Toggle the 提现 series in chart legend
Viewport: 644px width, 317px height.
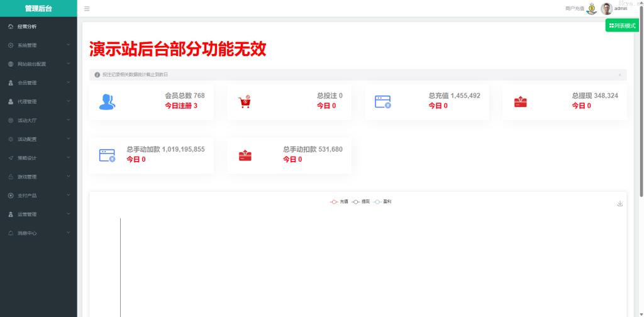tap(360, 202)
